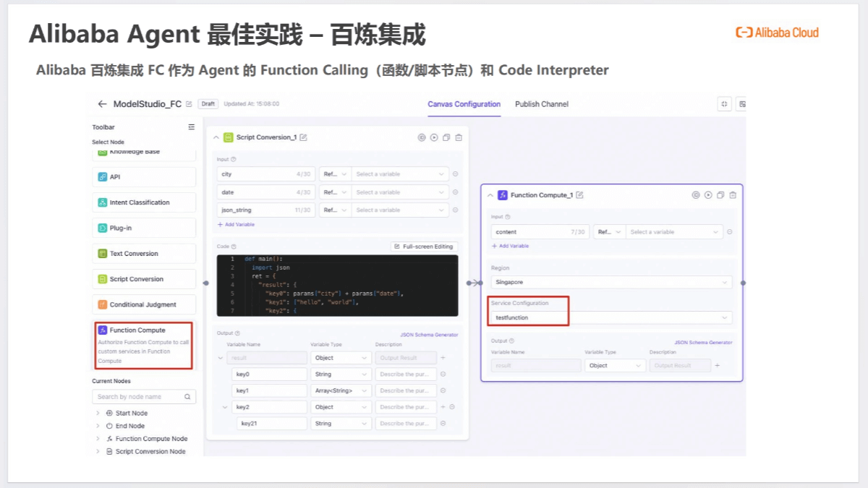Add an API node from the toolbar
The image size is (868, 488).
click(x=145, y=176)
